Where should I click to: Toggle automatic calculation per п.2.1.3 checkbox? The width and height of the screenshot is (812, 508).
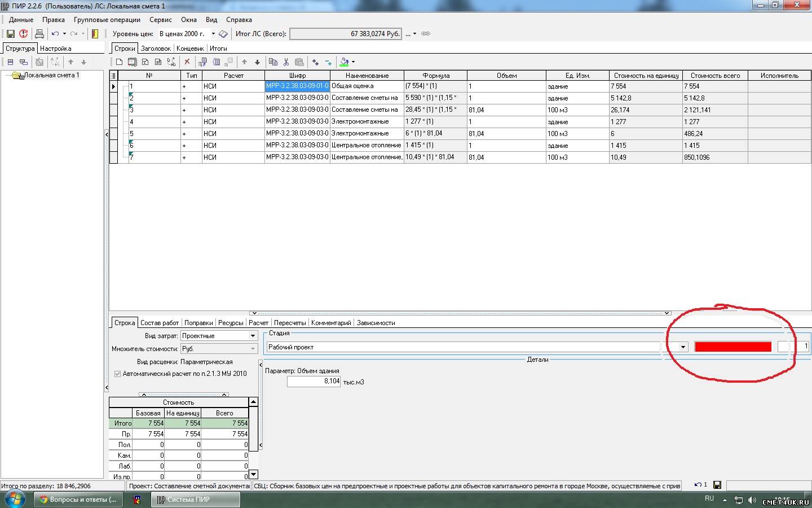117,374
